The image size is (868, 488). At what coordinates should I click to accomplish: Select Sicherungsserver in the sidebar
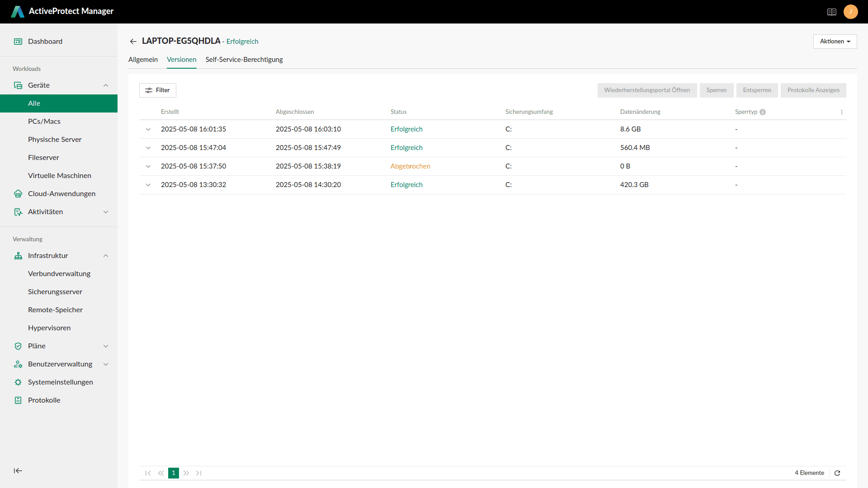pos(55,292)
